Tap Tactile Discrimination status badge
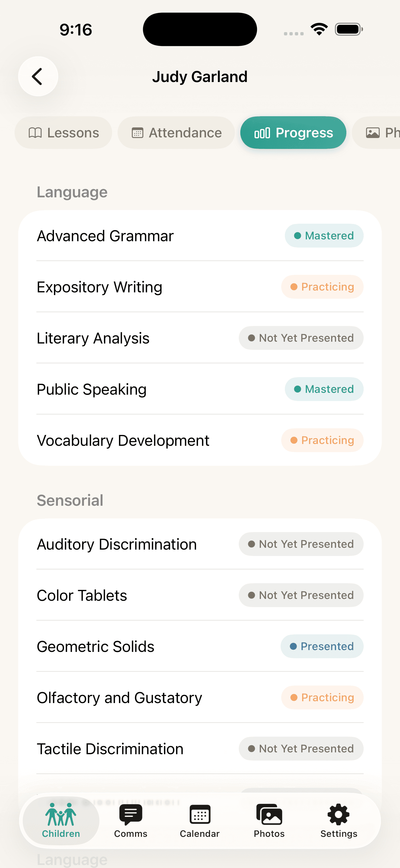The height and width of the screenshot is (868, 400). click(301, 749)
